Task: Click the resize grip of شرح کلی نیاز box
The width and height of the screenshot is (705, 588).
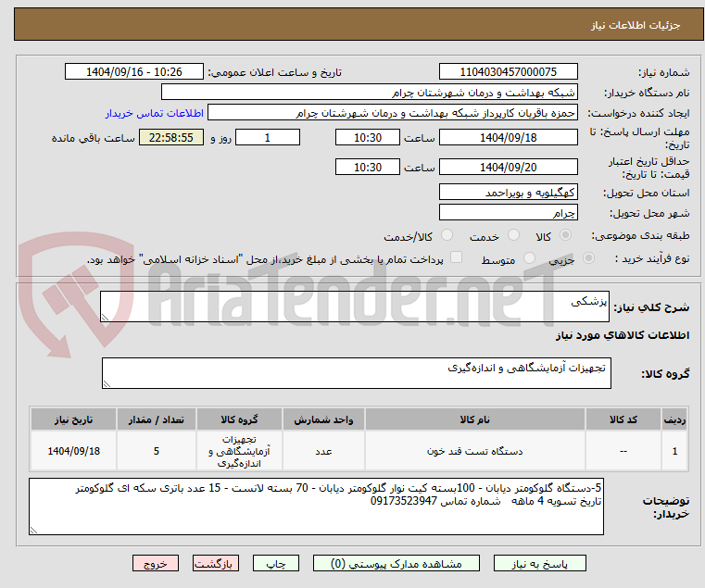Action: pos(106,318)
